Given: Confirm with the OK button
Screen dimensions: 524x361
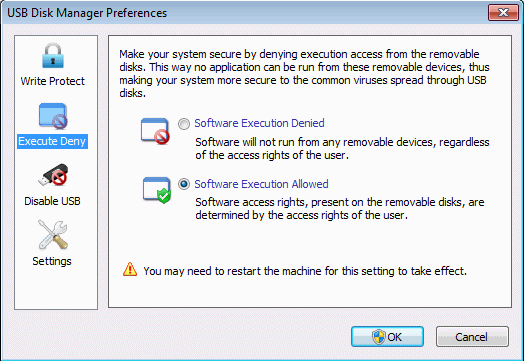Looking at the screenshot, I should (x=387, y=337).
